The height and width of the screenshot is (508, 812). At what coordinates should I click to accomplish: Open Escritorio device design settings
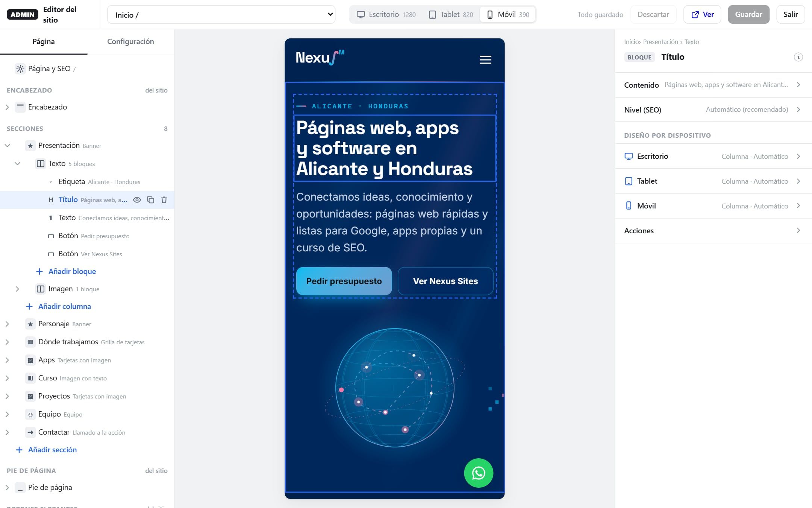pyautogui.click(x=713, y=156)
